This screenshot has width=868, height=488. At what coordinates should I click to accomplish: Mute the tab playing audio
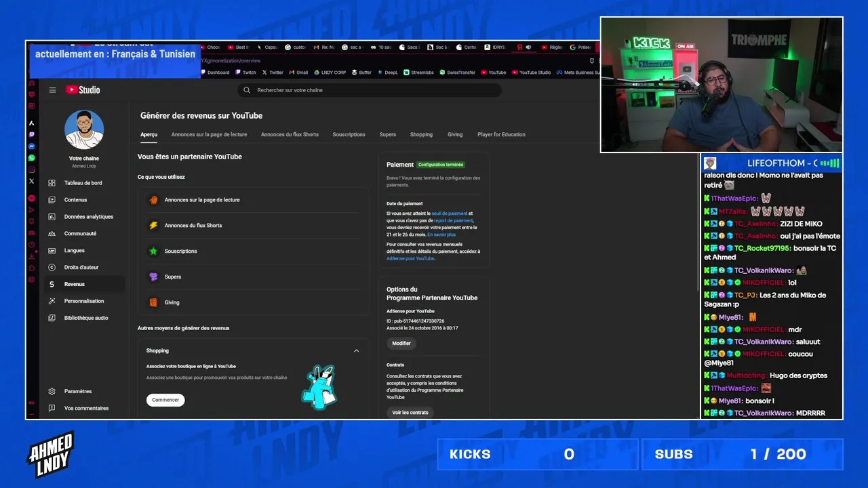(x=528, y=47)
